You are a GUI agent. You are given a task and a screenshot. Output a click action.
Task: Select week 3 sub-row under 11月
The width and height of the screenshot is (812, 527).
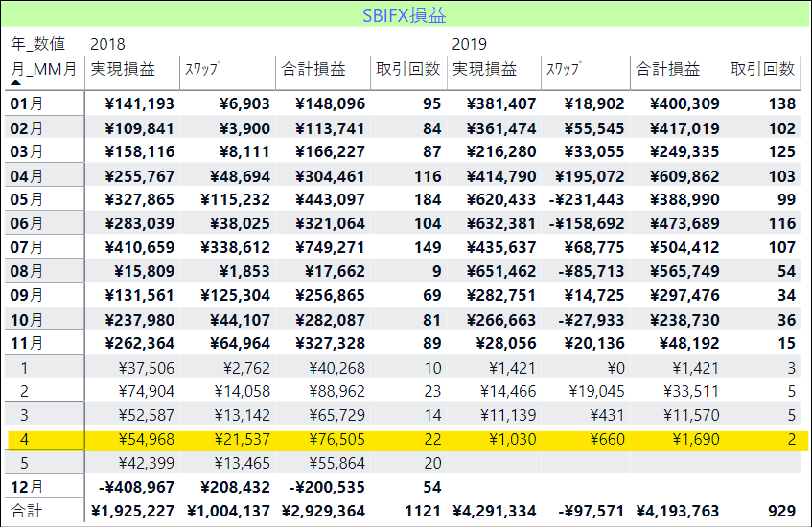pos(24,415)
